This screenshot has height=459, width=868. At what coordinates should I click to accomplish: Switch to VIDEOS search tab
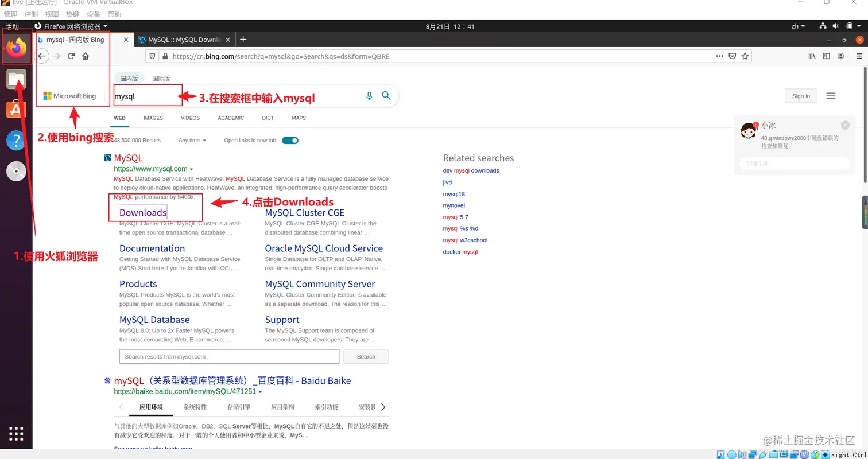coord(191,118)
